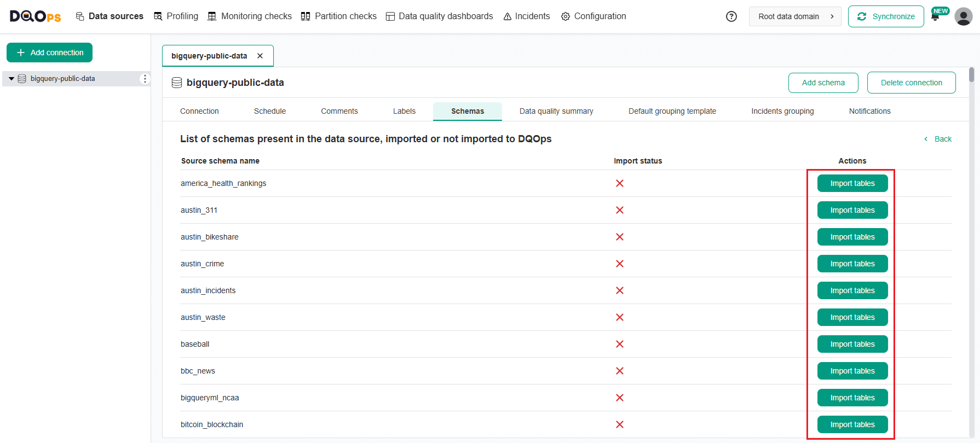Image resolution: width=980 pixels, height=443 pixels.
Task: Select bigquery-public-data in the connection tree
Action: point(63,79)
